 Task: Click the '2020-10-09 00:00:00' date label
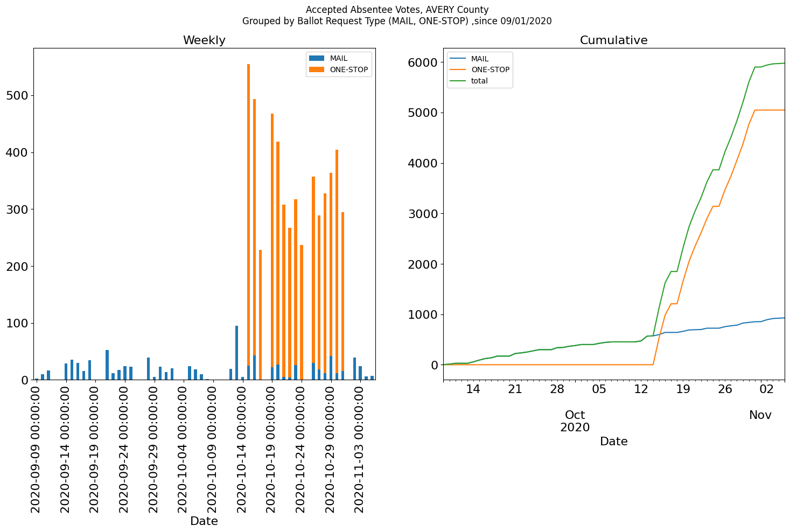point(213,449)
